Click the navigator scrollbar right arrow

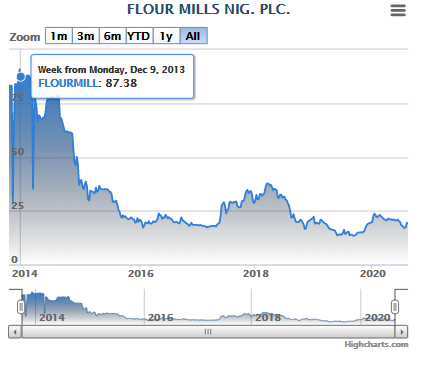(401, 332)
